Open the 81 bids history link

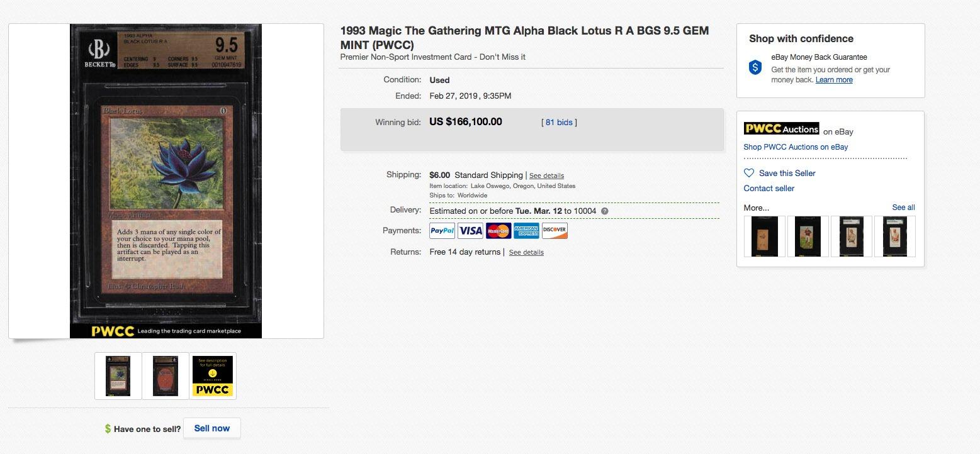click(559, 123)
